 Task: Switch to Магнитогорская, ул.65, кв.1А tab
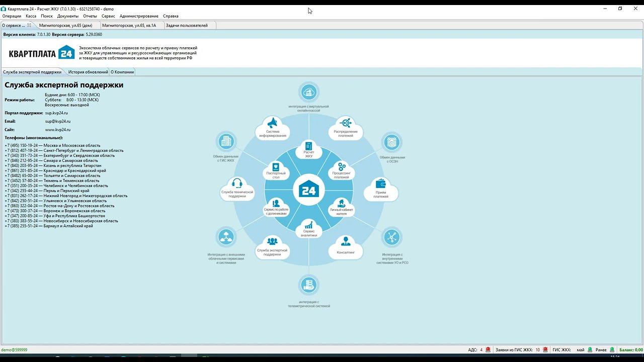pyautogui.click(x=129, y=25)
